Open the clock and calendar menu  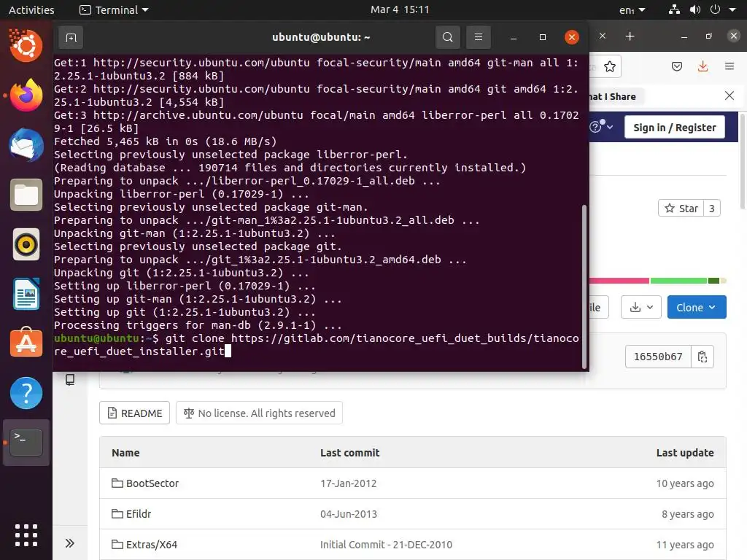[400, 9]
